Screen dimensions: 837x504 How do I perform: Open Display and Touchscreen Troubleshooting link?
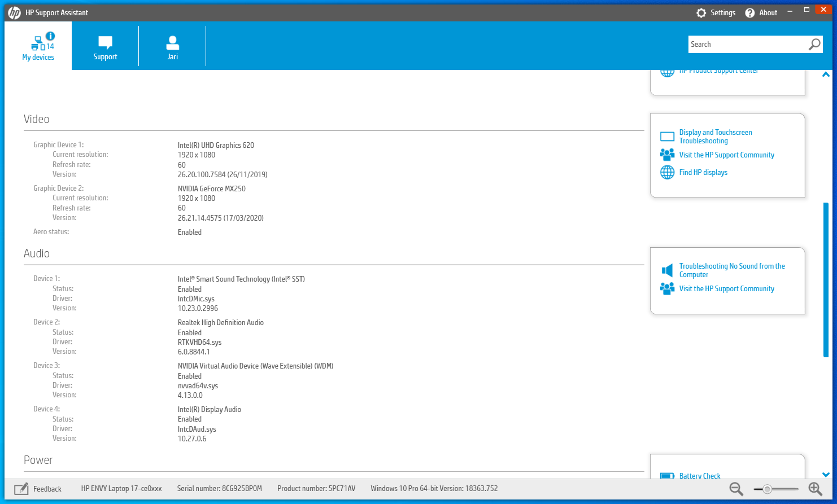tap(715, 137)
